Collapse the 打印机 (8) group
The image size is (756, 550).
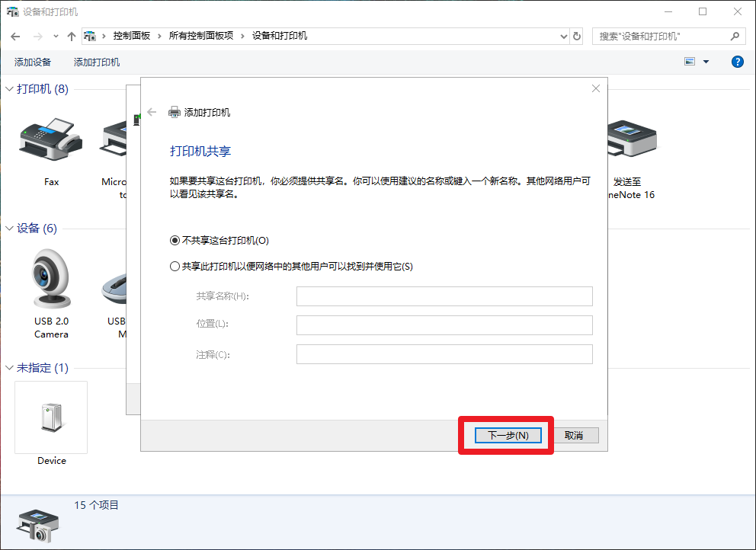click(x=9, y=89)
